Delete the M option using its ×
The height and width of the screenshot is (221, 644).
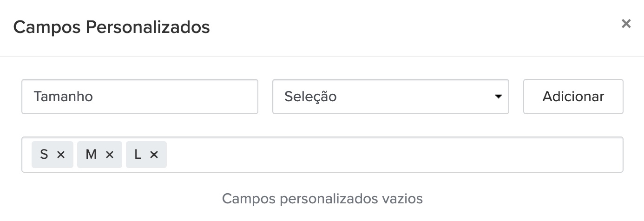pos(110,155)
